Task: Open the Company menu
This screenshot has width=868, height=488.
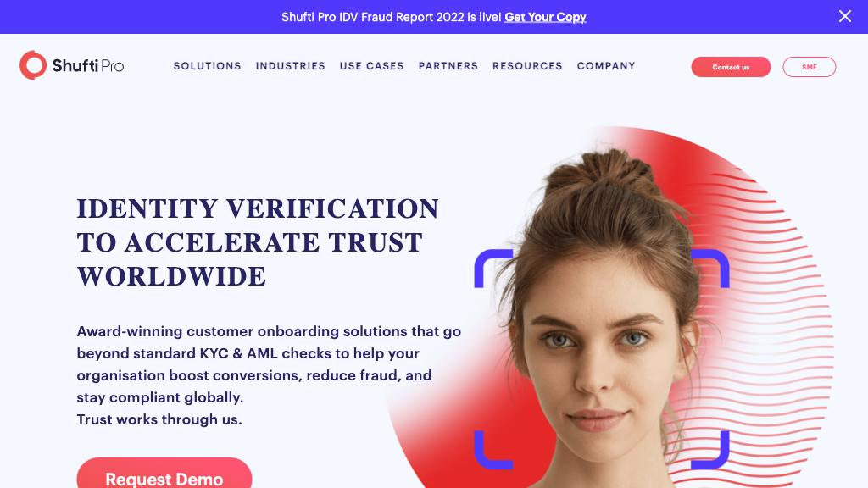Action: [x=606, y=66]
